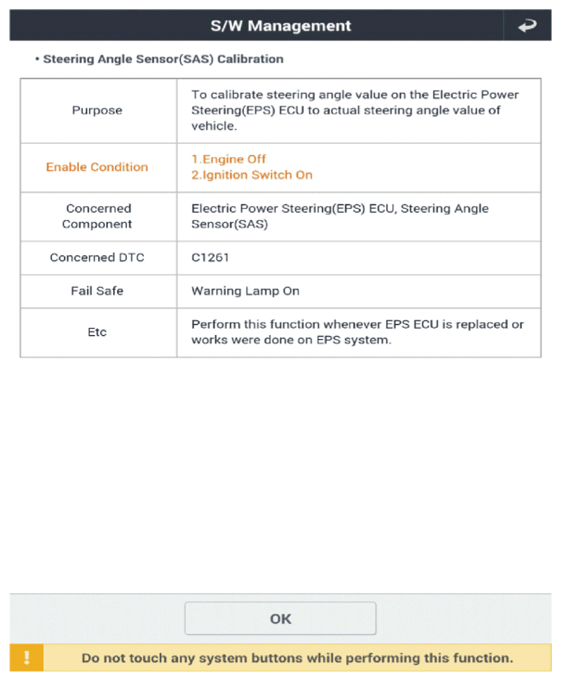Click the Purpose row label

97,110
